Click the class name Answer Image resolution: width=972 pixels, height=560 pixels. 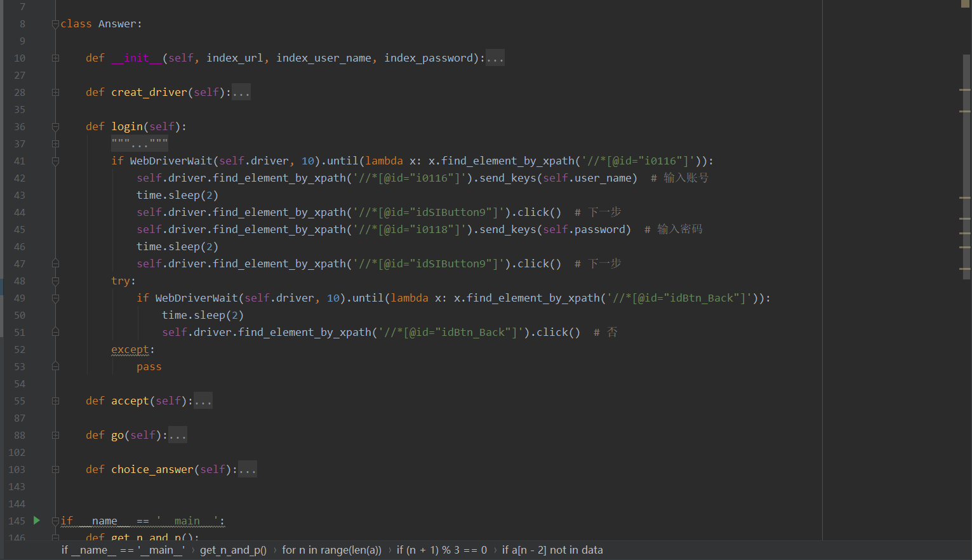117,24
